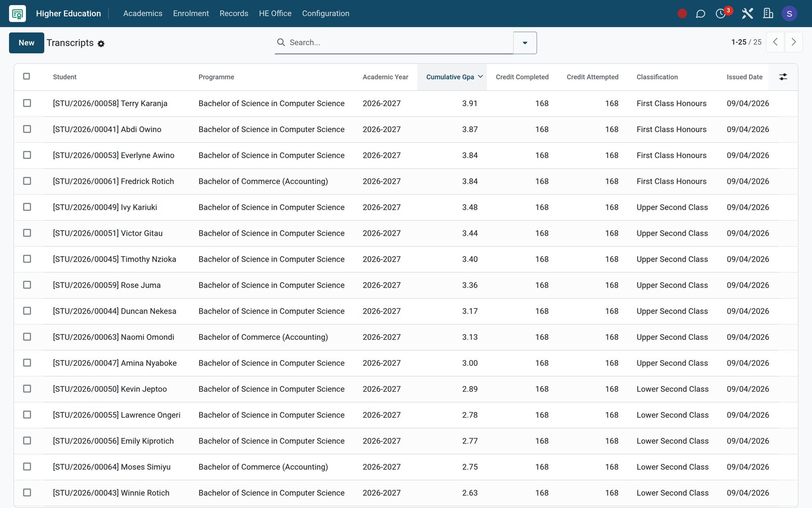Viewport: 812px width, 508px height.
Task: Expand the search filter options dropdown
Action: point(525,43)
